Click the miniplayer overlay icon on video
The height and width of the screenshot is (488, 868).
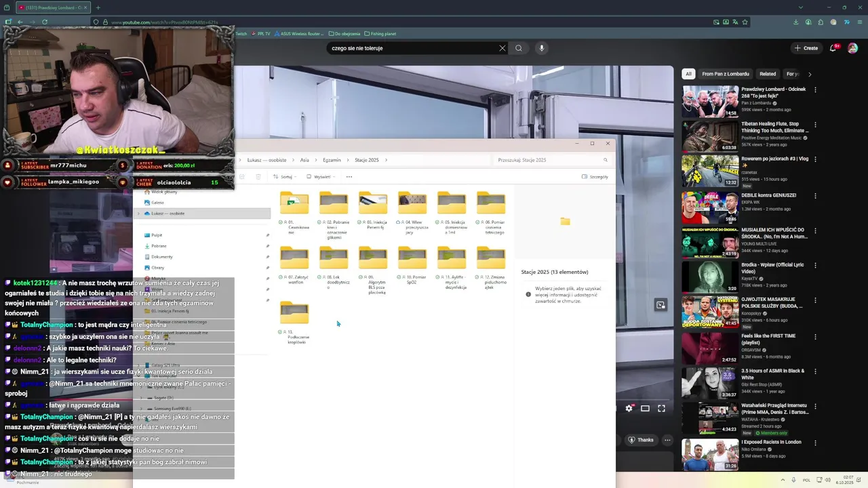pos(660,305)
